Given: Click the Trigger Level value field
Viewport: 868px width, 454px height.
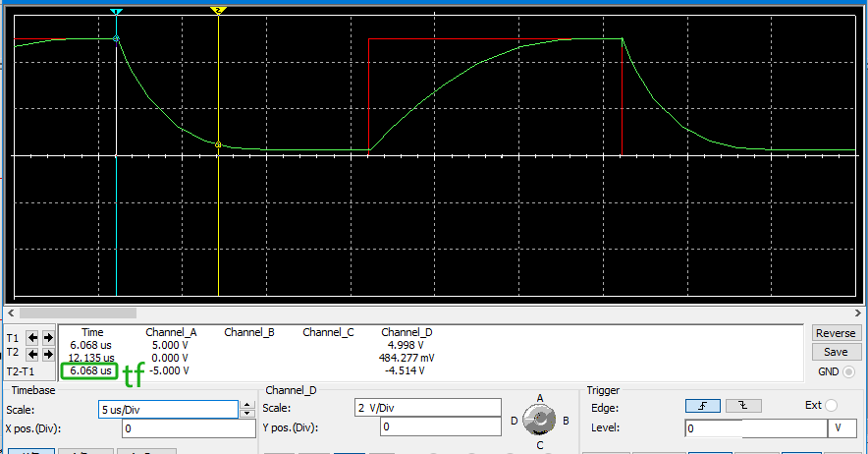Looking at the screenshot, I should (x=756, y=427).
